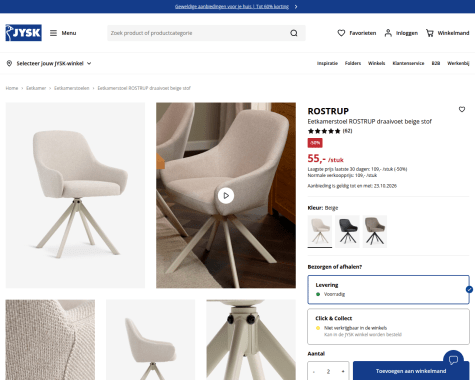Click the -50% discount badge
This screenshot has height=380, width=475.
pyautogui.click(x=315, y=143)
